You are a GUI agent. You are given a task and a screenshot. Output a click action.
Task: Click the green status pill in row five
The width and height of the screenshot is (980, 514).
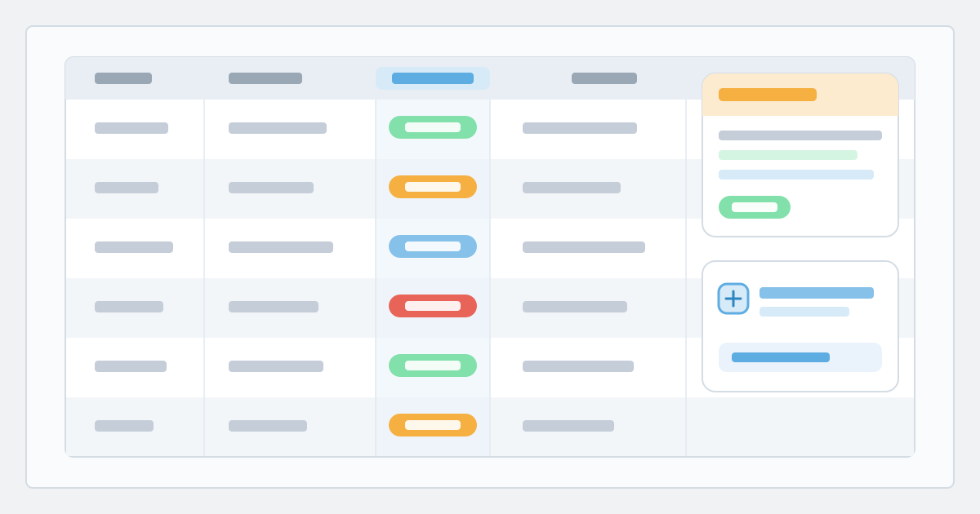[x=433, y=366]
